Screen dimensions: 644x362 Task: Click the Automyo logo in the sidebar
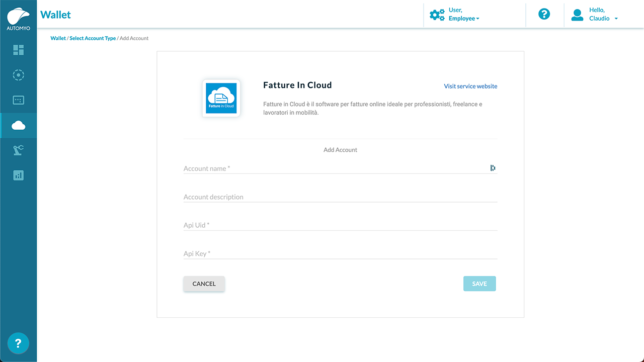tap(18, 19)
